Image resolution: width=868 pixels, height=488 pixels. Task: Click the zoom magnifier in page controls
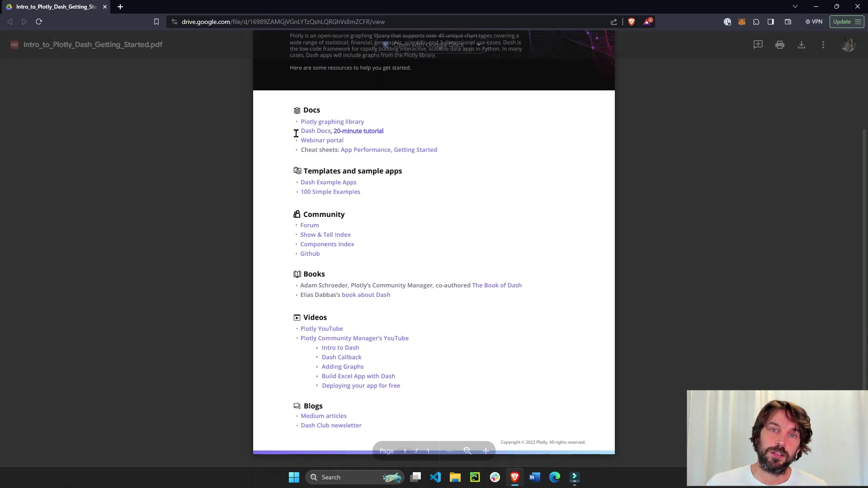(x=467, y=451)
